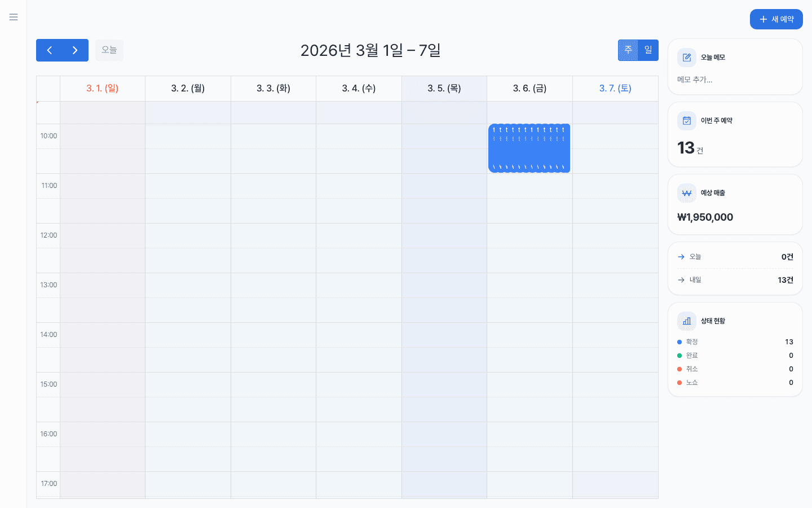
Task: Click the 이번 주 예약 calendar icon
Action: point(686,121)
